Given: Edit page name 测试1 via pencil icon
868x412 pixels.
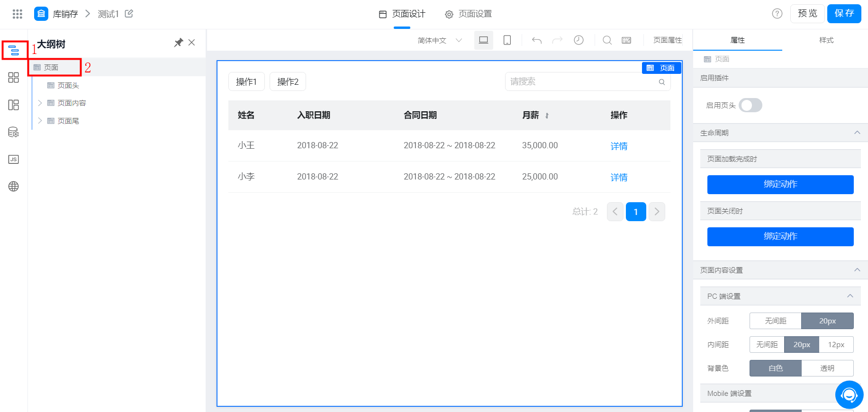Looking at the screenshot, I should point(129,14).
